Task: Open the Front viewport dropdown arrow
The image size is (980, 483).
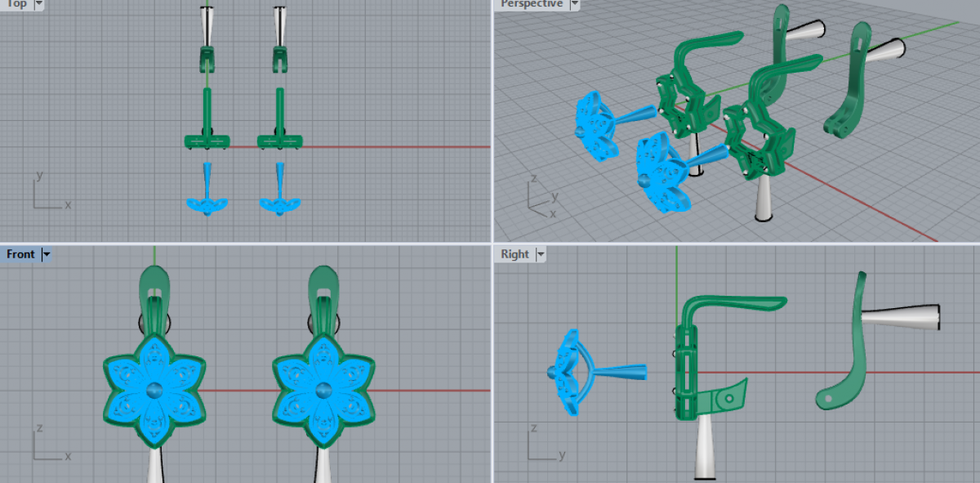Action: coord(47,254)
